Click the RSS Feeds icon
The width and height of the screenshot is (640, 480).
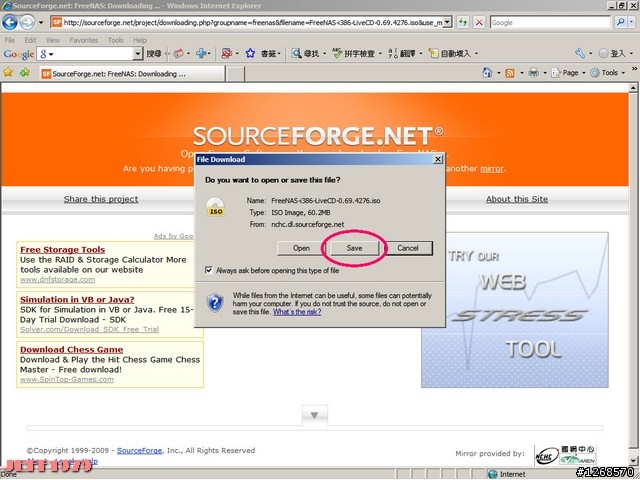[x=510, y=73]
